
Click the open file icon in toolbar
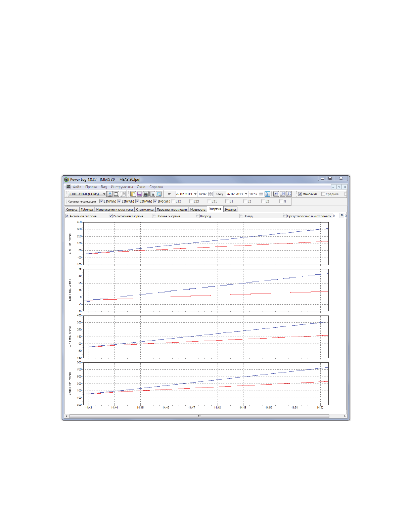point(133,194)
